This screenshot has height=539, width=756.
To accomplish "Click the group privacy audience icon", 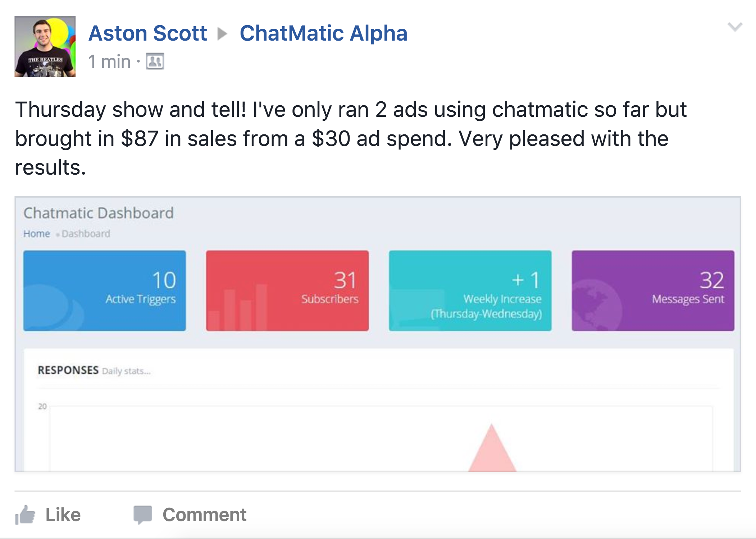I will (155, 61).
